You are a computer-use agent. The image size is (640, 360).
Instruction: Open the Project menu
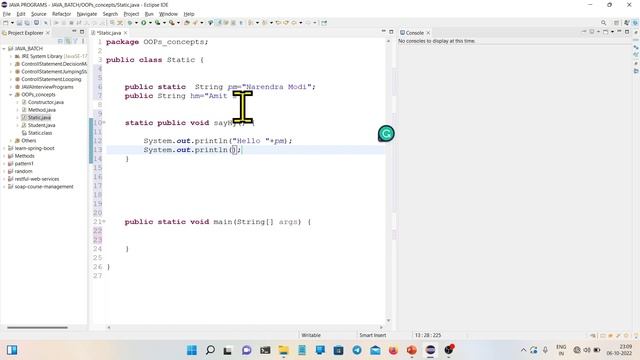click(131, 14)
